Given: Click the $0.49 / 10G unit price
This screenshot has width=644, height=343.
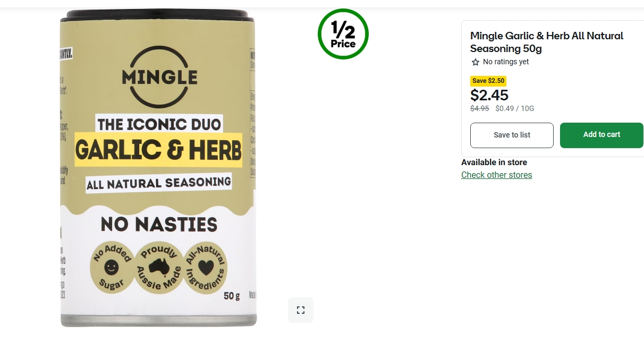Looking at the screenshot, I should point(515,108).
